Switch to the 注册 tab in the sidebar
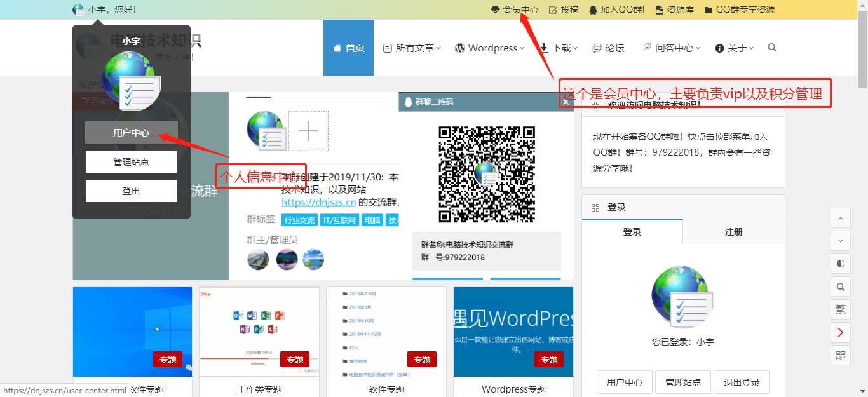Image resolution: width=868 pixels, height=397 pixels. (734, 232)
